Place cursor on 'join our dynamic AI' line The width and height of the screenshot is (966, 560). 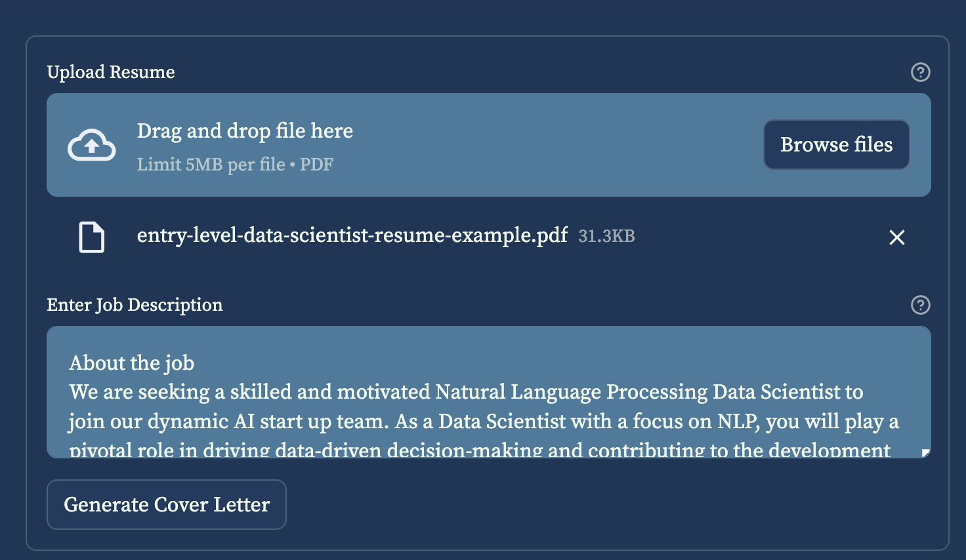(x=484, y=421)
